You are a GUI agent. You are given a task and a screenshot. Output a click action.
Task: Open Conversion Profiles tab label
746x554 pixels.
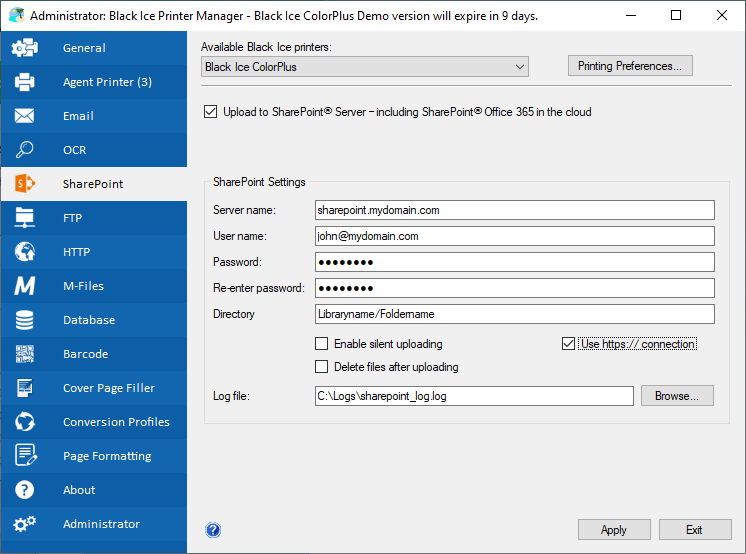(117, 422)
